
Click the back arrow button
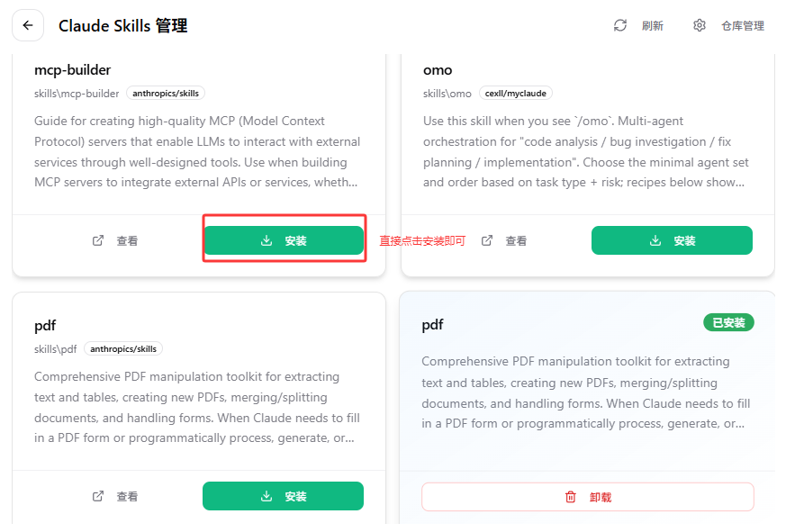(28, 25)
